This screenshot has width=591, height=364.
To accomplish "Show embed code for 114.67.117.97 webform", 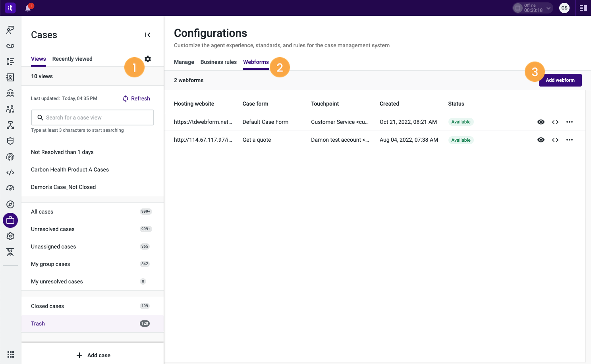I will tap(555, 140).
